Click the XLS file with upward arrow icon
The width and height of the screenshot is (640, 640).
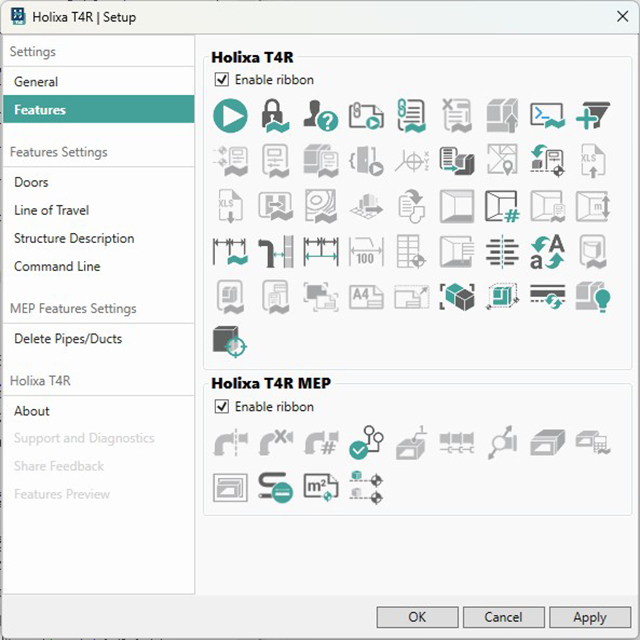pyautogui.click(x=593, y=161)
